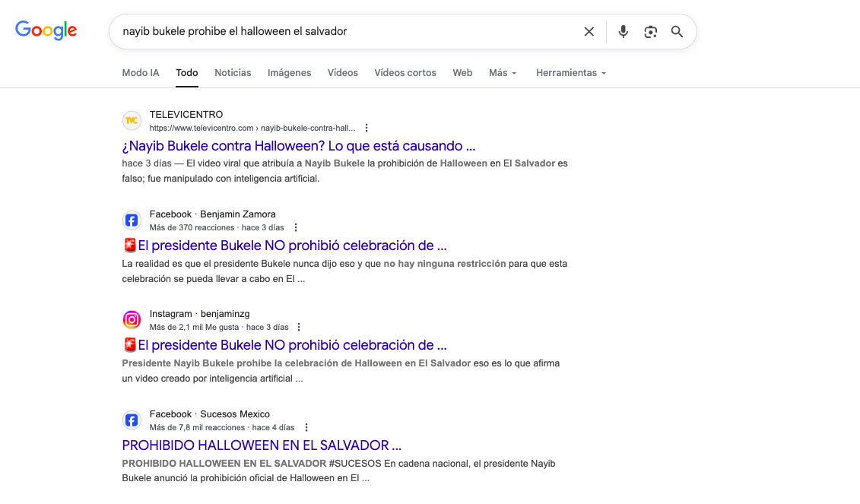Open Google Lens image search icon
This screenshot has height=504, width=860.
[x=650, y=31]
